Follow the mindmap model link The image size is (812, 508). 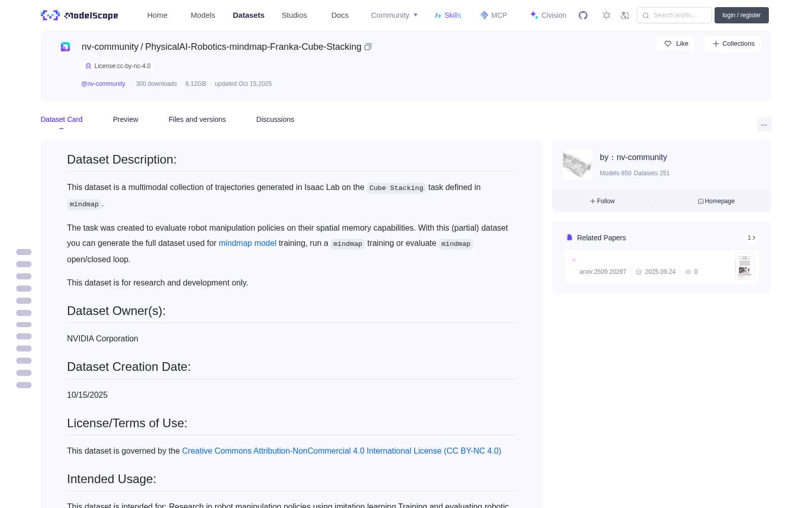click(x=248, y=243)
